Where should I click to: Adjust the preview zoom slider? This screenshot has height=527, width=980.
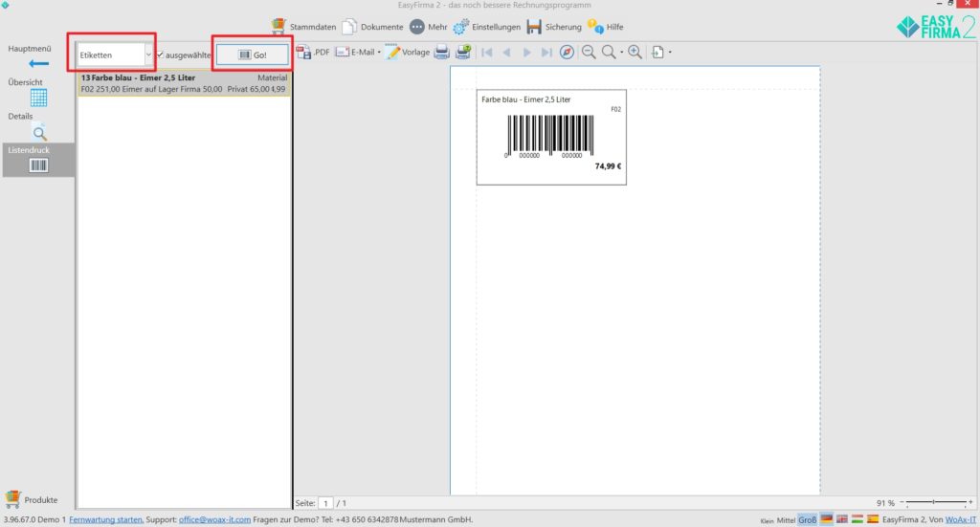click(x=936, y=502)
